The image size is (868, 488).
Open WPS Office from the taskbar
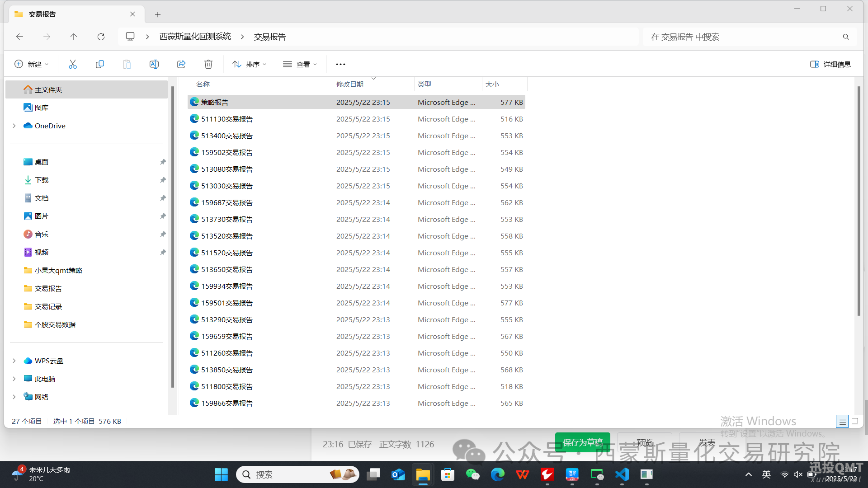(523, 474)
